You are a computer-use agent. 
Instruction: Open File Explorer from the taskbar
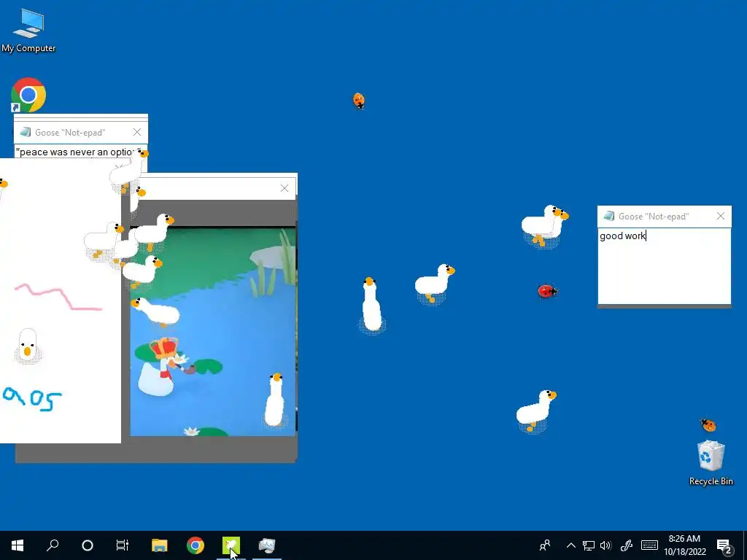(x=160, y=545)
